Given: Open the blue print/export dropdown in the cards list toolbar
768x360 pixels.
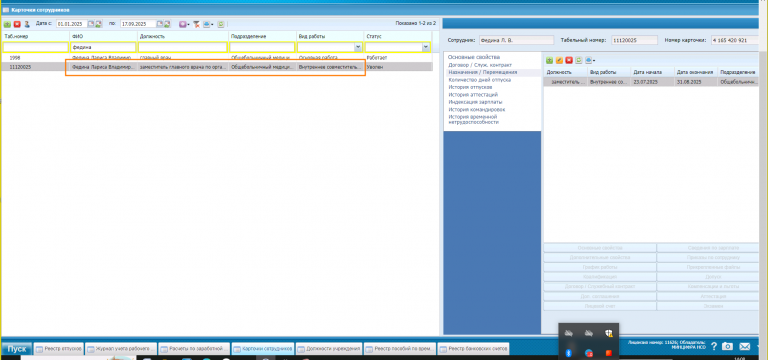Looking at the screenshot, I should pos(208,24).
